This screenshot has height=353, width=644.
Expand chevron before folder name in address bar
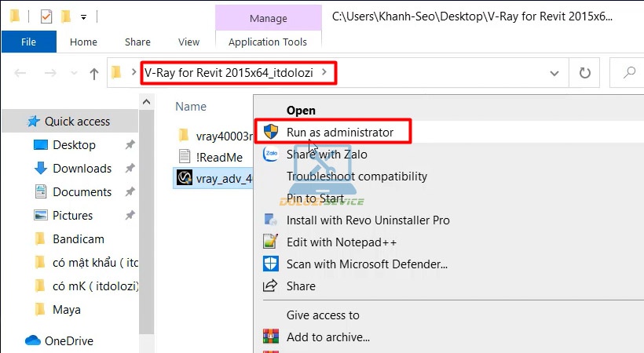click(134, 72)
